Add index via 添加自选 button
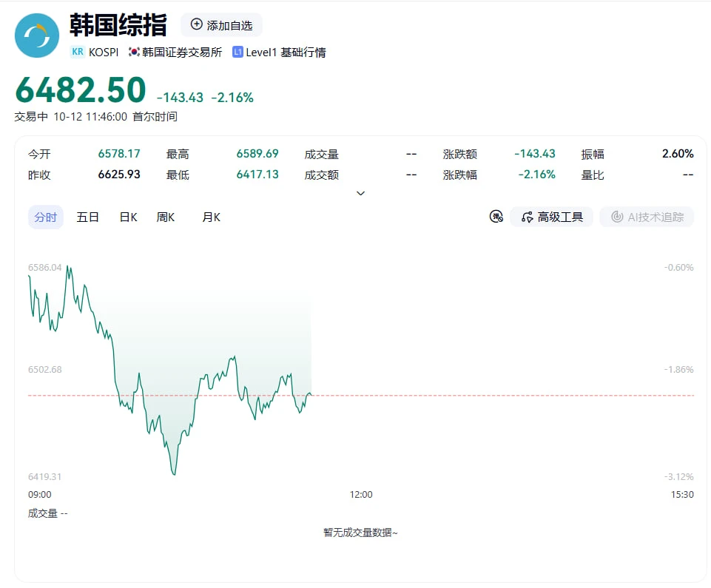711x588 pixels. 221,25
